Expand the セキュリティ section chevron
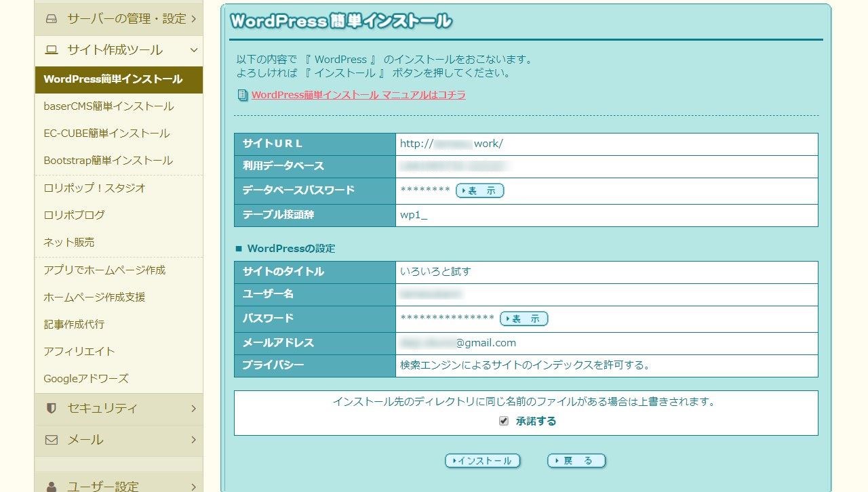Image resolution: width=868 pixels, height=492 pixels. click(193, 409)
